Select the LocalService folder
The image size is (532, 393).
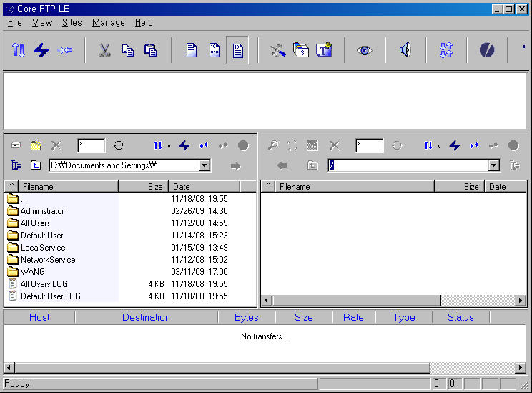(43, 248)
